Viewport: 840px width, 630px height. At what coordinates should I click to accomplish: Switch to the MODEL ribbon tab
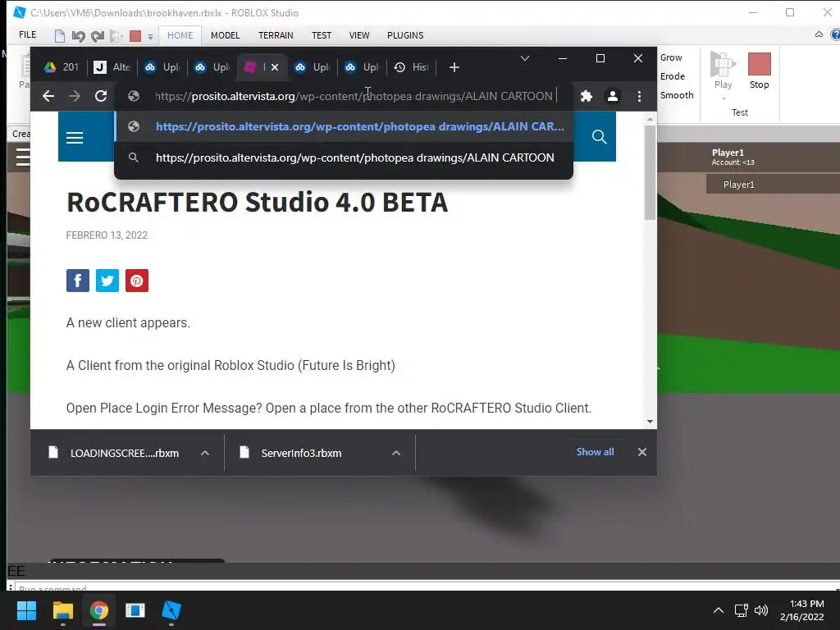[x=225, y=35]
